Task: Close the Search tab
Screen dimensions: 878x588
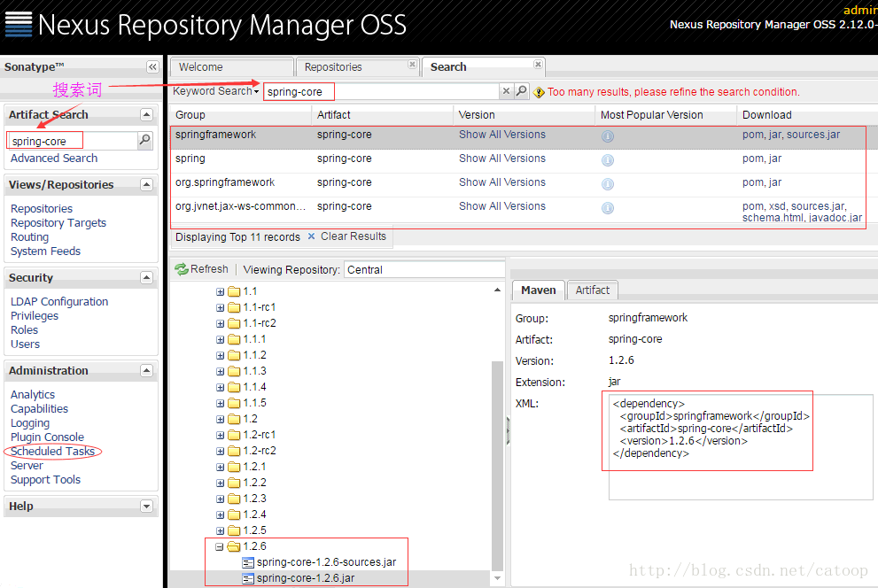Action: coord(538,65)
